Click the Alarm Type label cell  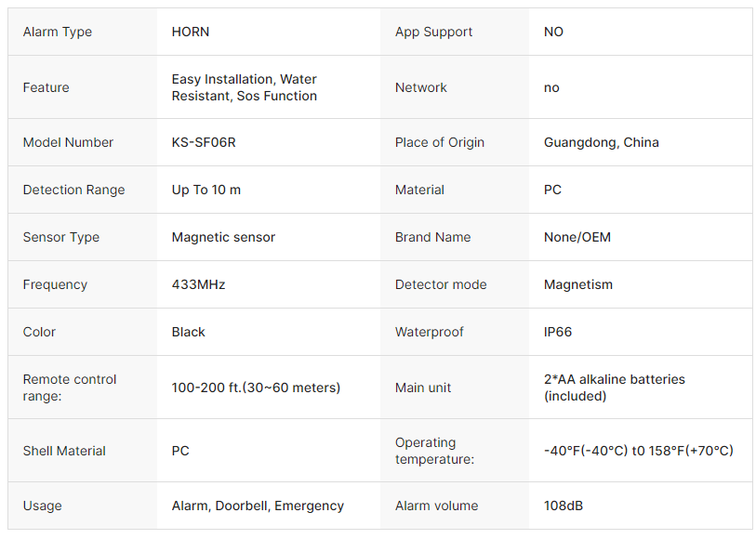point(58,32)
